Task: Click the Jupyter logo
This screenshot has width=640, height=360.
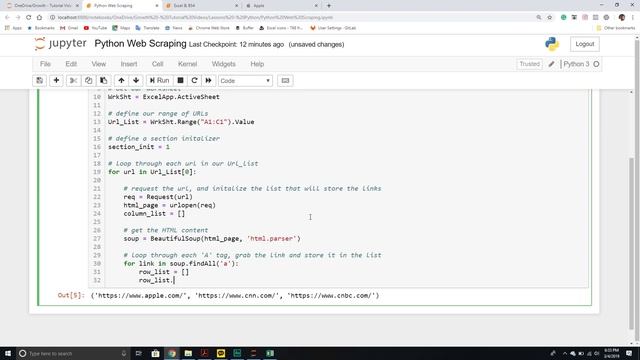Action: pos(60,44)
